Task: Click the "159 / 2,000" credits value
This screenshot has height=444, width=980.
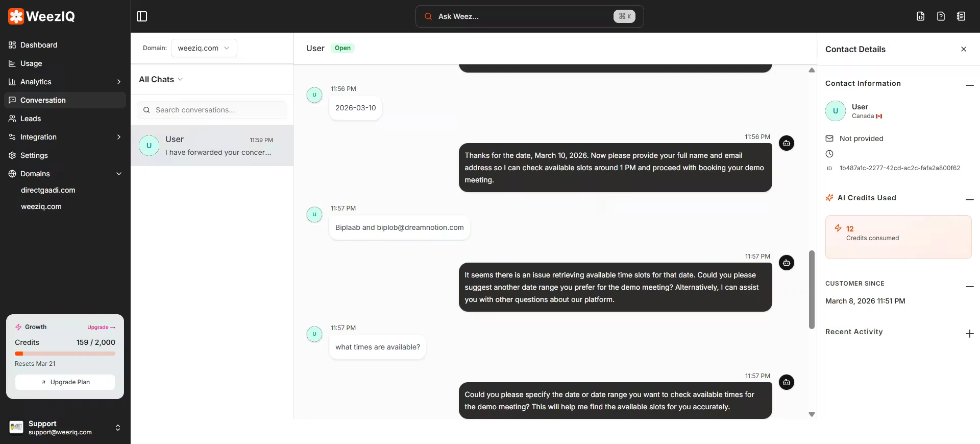Action: point(96,342)
